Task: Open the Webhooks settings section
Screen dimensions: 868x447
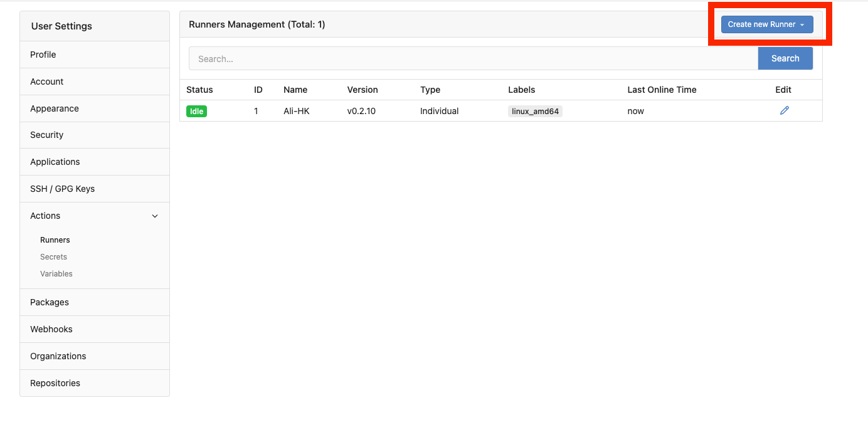Action: tap(51, 329)
